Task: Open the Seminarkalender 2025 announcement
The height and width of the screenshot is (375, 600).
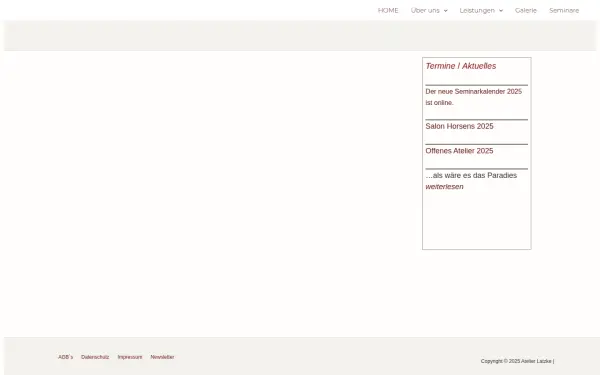Action: [x=474, y=97]
